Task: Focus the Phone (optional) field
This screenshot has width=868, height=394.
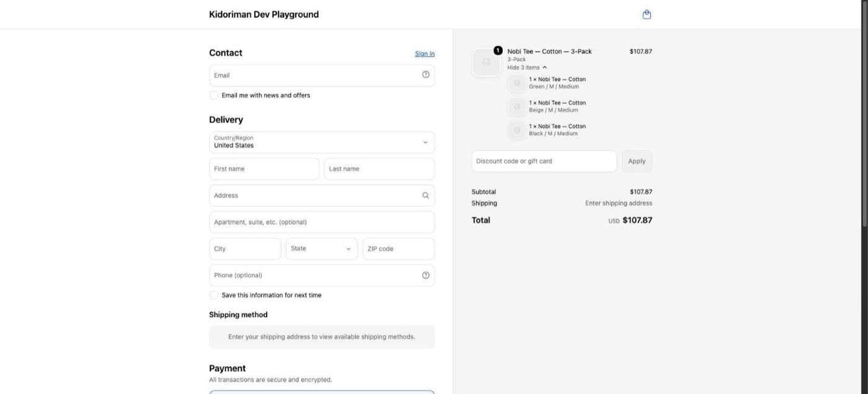Action: click(322, 275)
